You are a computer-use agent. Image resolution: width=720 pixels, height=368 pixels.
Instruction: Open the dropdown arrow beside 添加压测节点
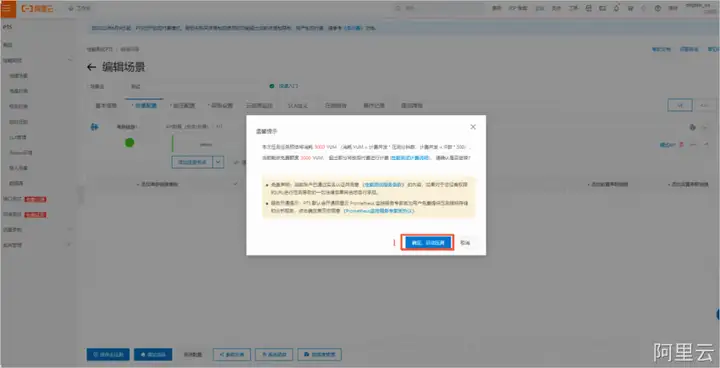coord(218,162)
